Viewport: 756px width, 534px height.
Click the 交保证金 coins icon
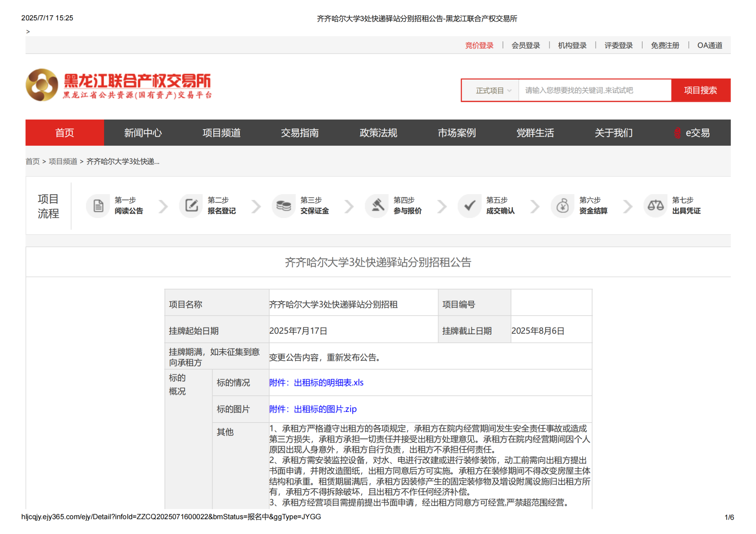(x=284, y=206)
